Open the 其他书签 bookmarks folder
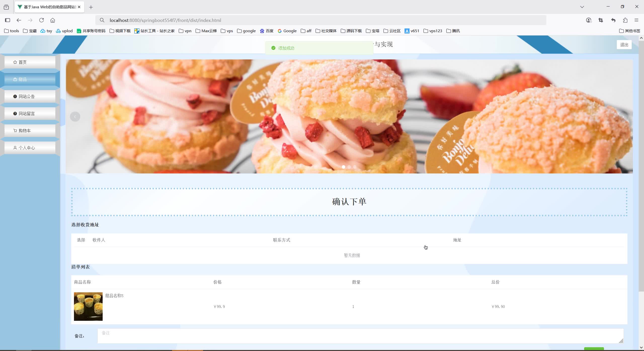The image size is (644, 351). point(630,30)
